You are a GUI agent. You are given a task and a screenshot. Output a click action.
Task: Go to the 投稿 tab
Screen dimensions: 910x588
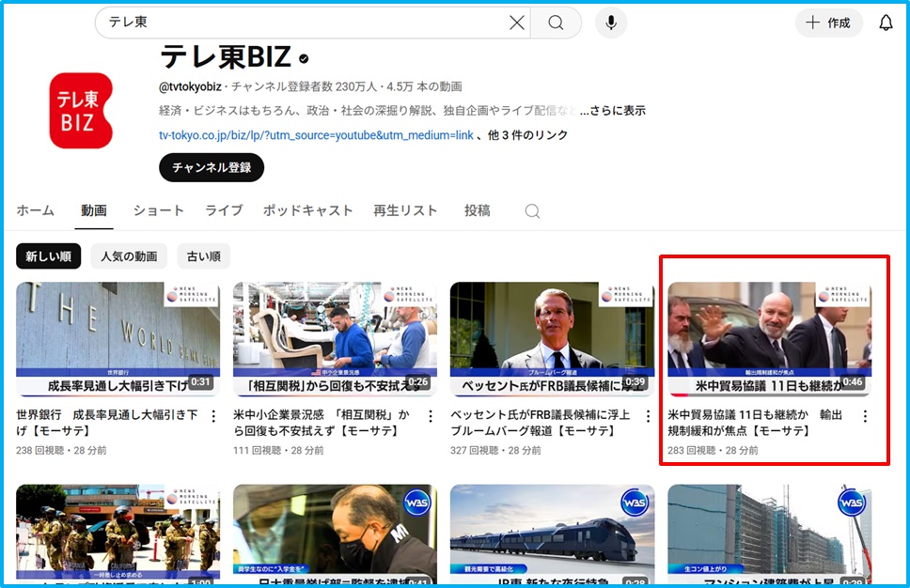point(477,210)
